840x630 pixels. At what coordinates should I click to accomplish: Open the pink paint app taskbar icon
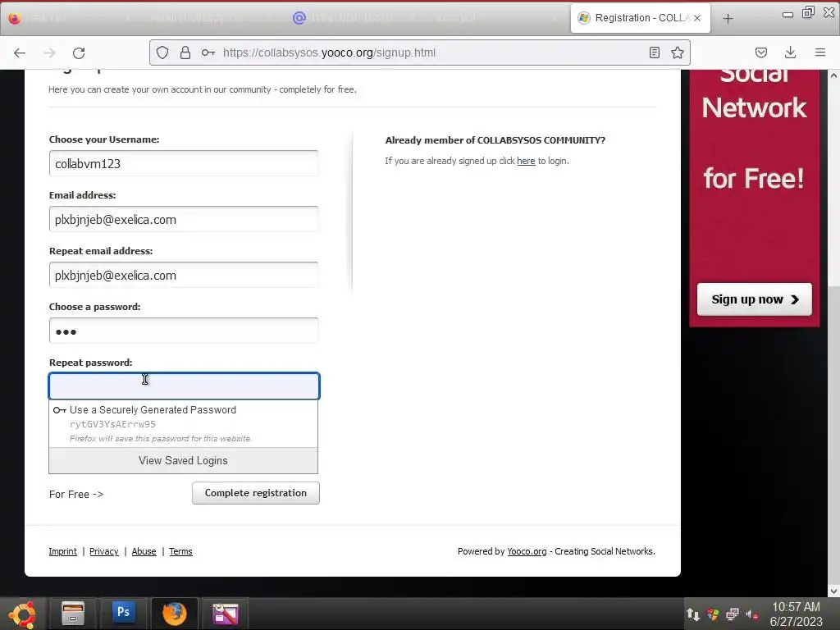(225, 614)
